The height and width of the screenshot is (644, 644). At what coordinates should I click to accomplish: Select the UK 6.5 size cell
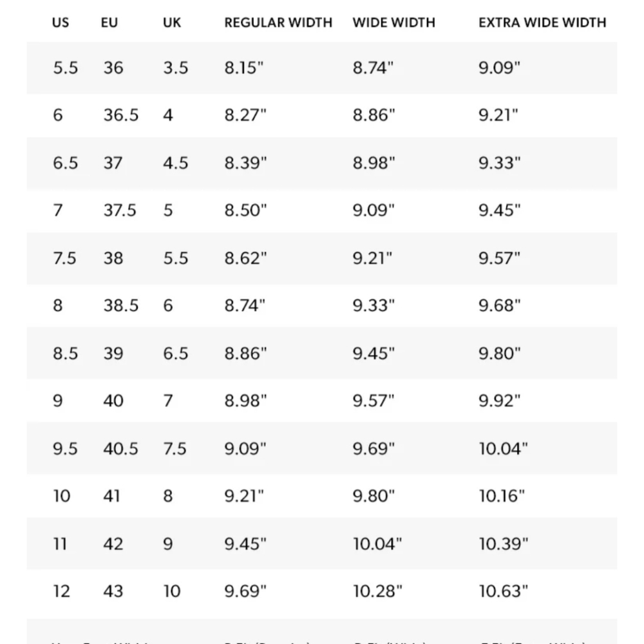coord(175,354)
